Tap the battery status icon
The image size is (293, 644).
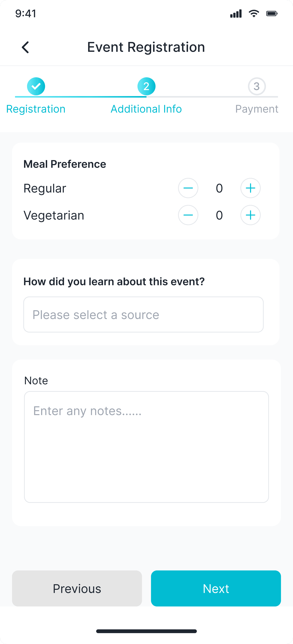tap(272, 14)
